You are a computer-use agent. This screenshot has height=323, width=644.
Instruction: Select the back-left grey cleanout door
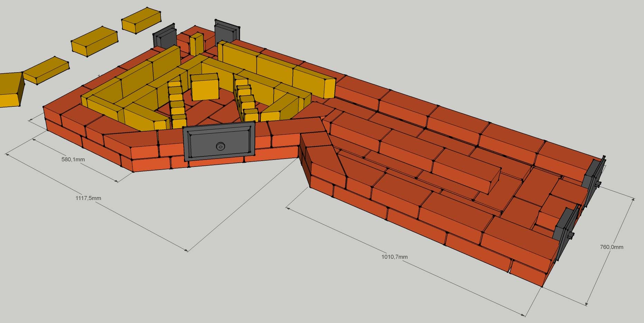click(x=165, y=37)
